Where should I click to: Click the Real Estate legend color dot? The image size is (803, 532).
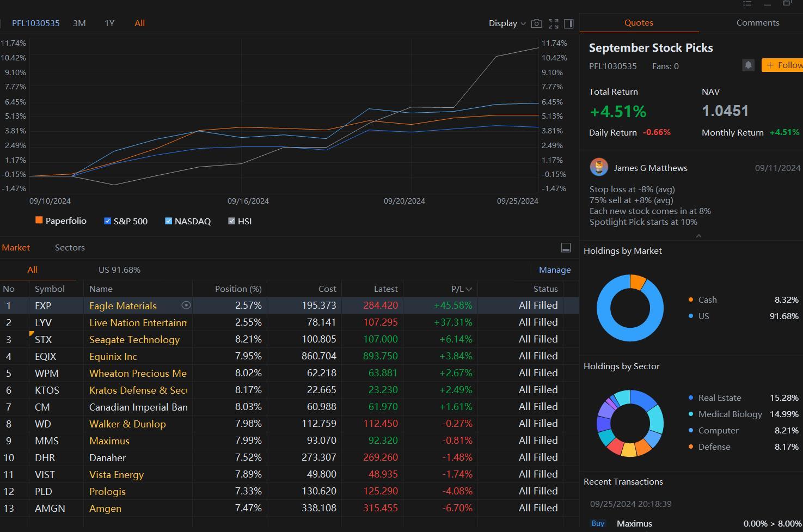(x=691, y=398)
